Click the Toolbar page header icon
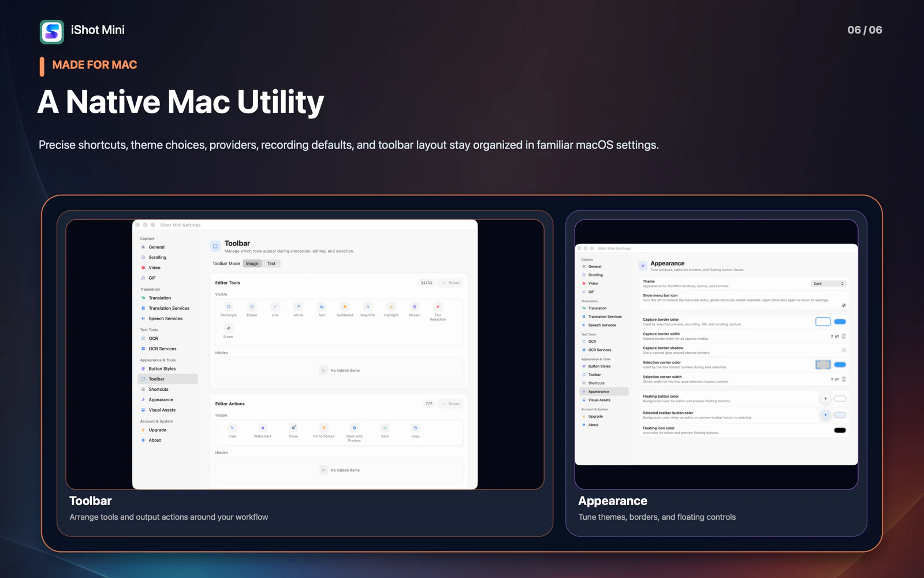This screenshot has width=924, height=578. point(215,246)
